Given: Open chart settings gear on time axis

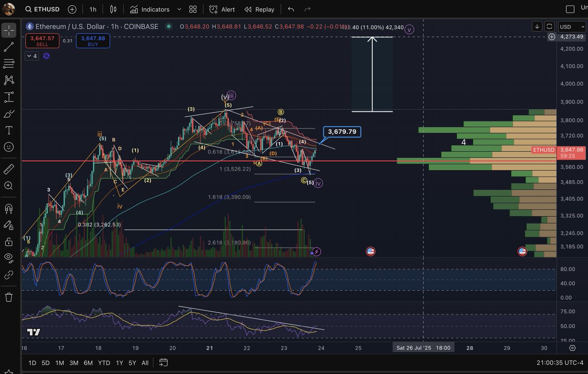Looking at the screenshot, I should click(x=572, y=348).
